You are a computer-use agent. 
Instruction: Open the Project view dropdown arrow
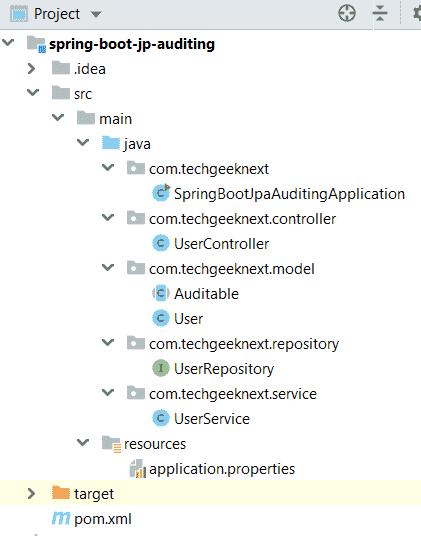point(96,14)
